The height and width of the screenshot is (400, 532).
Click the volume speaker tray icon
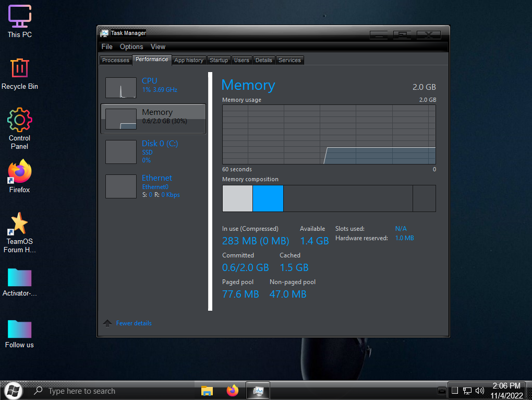480,391
